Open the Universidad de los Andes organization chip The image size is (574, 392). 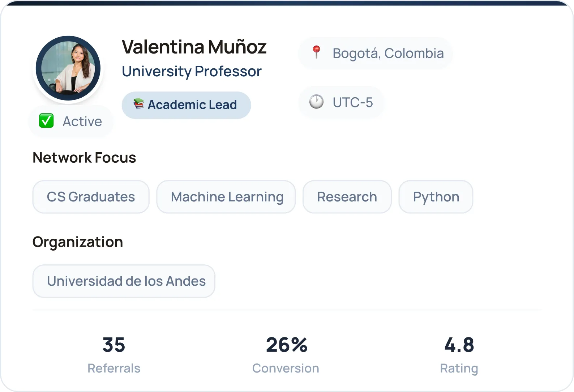click(124, 281)
